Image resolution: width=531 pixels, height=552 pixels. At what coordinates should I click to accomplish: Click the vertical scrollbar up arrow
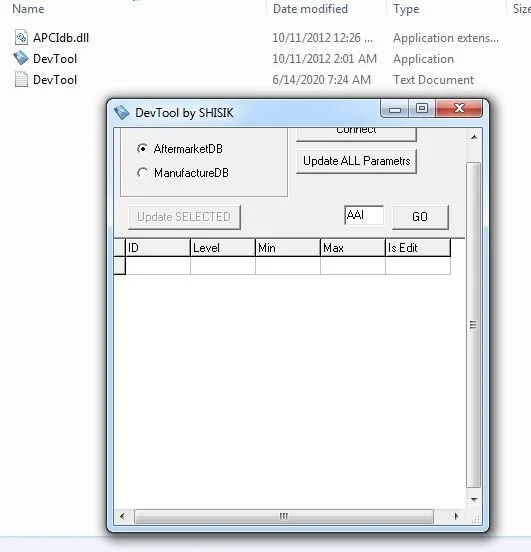(474, 137)
